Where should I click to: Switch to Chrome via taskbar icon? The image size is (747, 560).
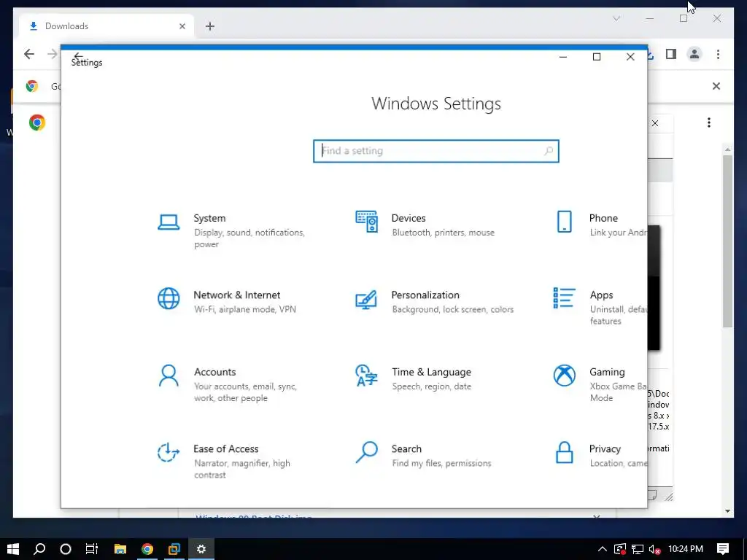coord(147,549)
